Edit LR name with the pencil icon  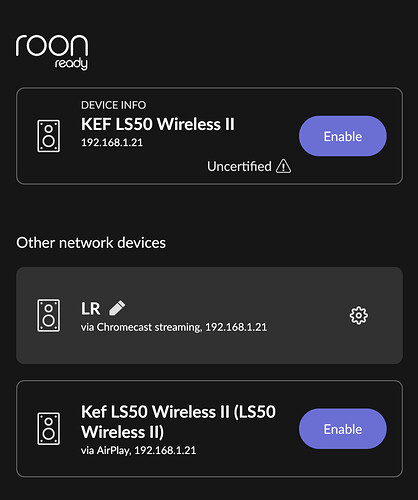coord(117,308)
